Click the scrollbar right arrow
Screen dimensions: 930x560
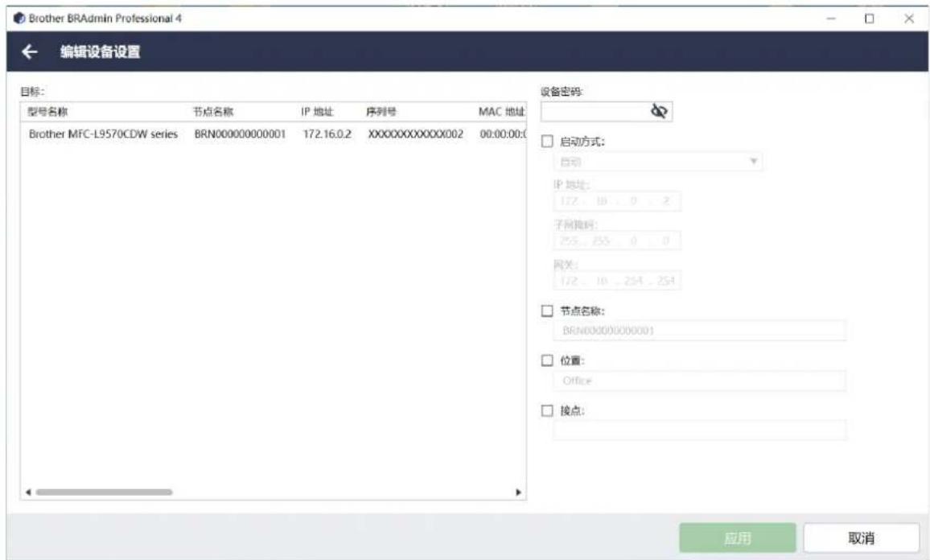pos(518,492)
